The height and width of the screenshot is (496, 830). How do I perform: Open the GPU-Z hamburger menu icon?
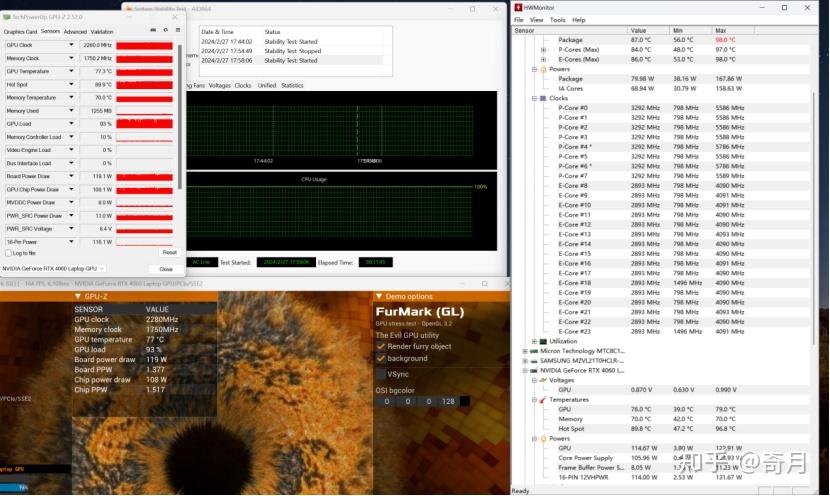[178, 30]
